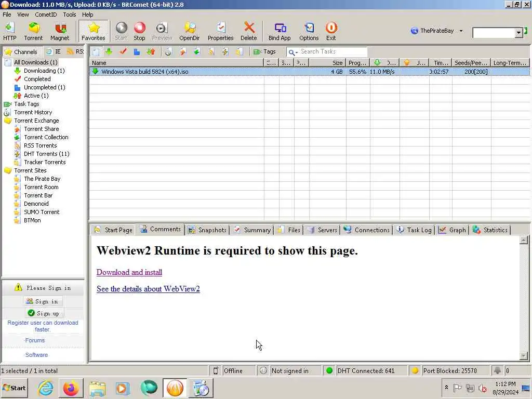Show all downloads filter icon

96,51
